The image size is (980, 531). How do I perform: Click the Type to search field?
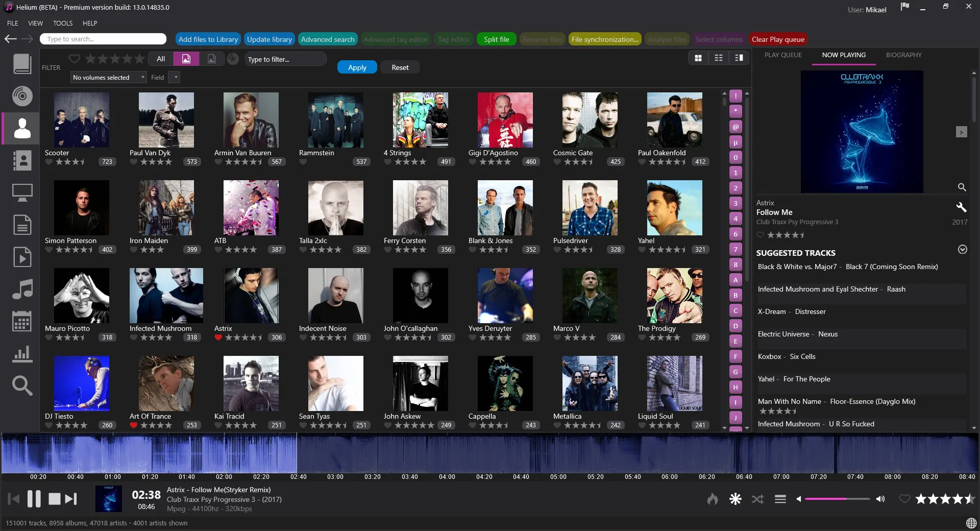[x=103, y=39]
